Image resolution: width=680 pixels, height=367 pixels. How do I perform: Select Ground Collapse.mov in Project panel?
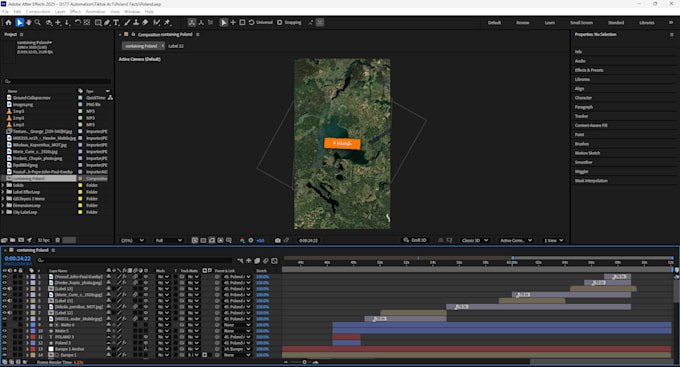(32, 98)
